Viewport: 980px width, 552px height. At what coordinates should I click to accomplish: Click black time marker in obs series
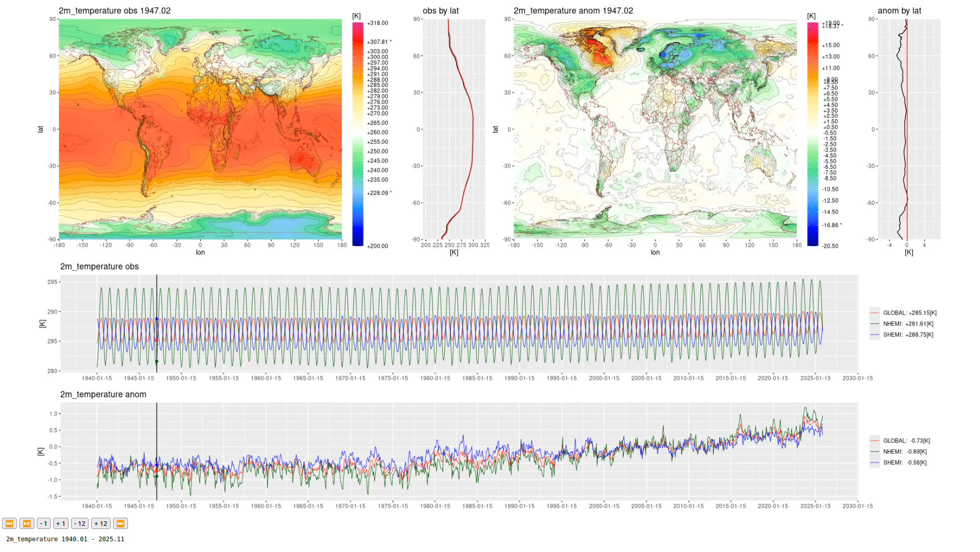(x=157, y=307)
